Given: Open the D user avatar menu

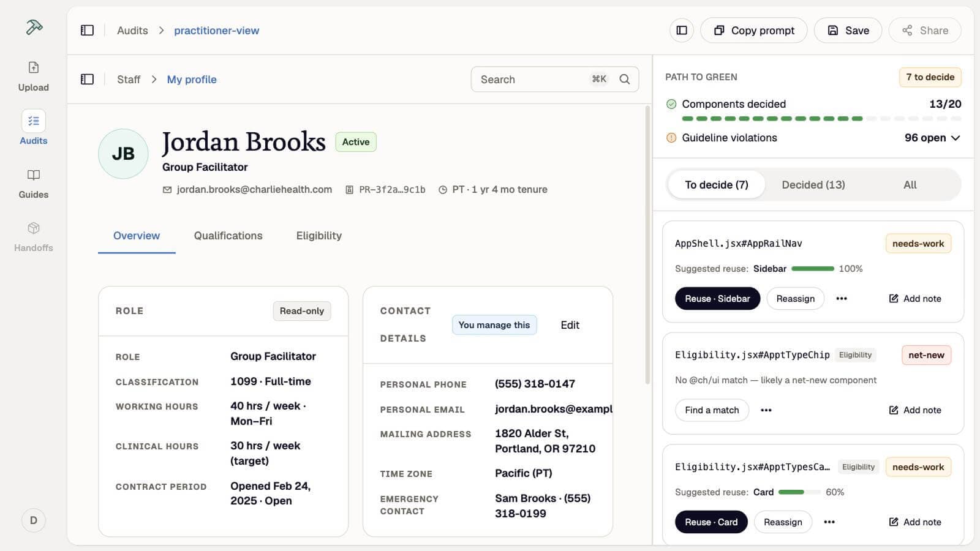Looking at the screenshot, I should click(34, 520).
